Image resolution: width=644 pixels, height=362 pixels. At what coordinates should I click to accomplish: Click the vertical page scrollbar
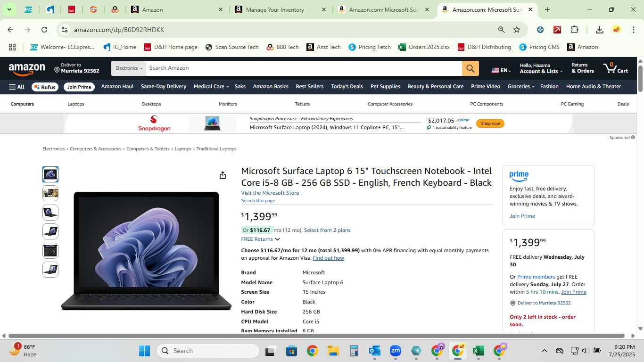pyautogui.click(x=640, y=79)
